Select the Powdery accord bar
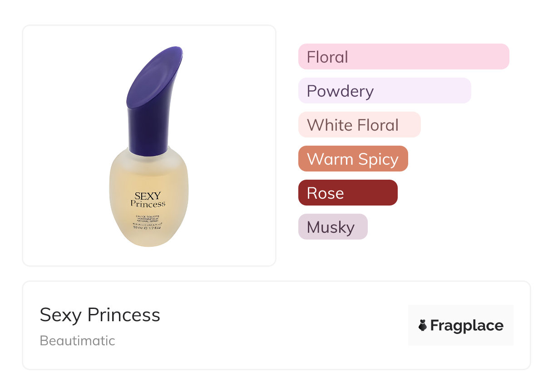This screenshot has width=553, height=392. pos(384,91)
